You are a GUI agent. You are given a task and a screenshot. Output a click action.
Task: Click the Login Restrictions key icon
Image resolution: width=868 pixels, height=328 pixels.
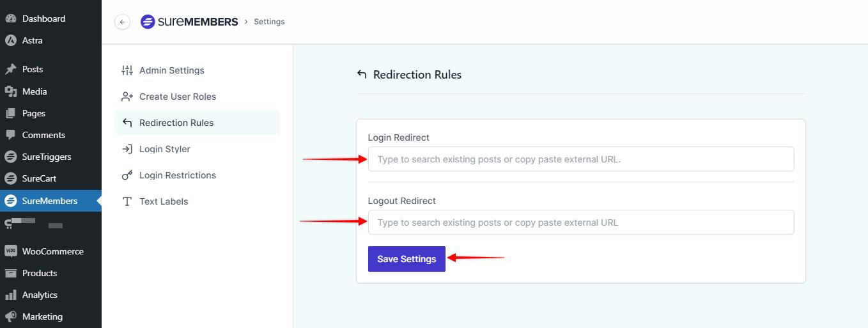click(127, 175)
